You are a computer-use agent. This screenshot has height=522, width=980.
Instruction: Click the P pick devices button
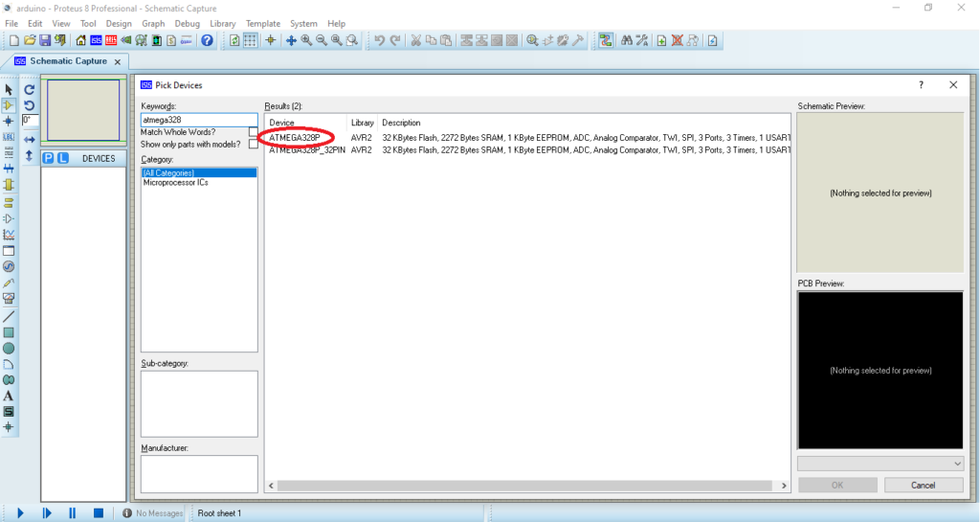(49, 158)
